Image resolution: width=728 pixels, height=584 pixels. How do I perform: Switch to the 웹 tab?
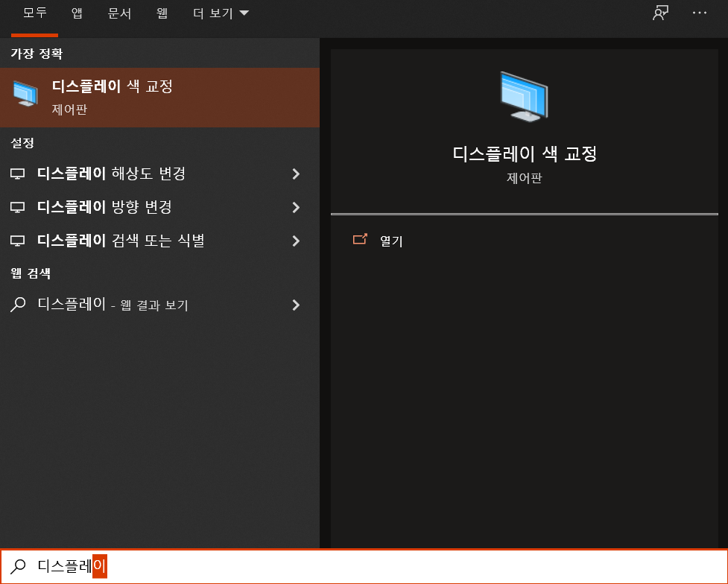coord(162,13)
